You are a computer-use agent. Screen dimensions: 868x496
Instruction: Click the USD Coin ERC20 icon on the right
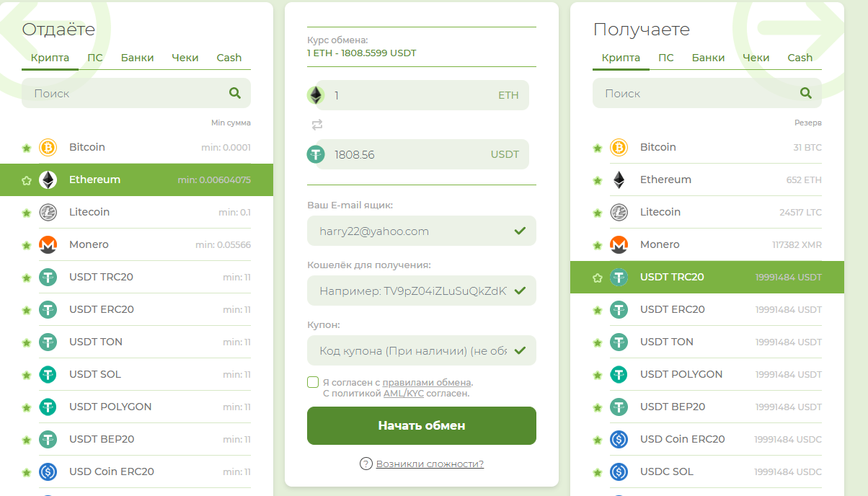click(x=619, y=439)
